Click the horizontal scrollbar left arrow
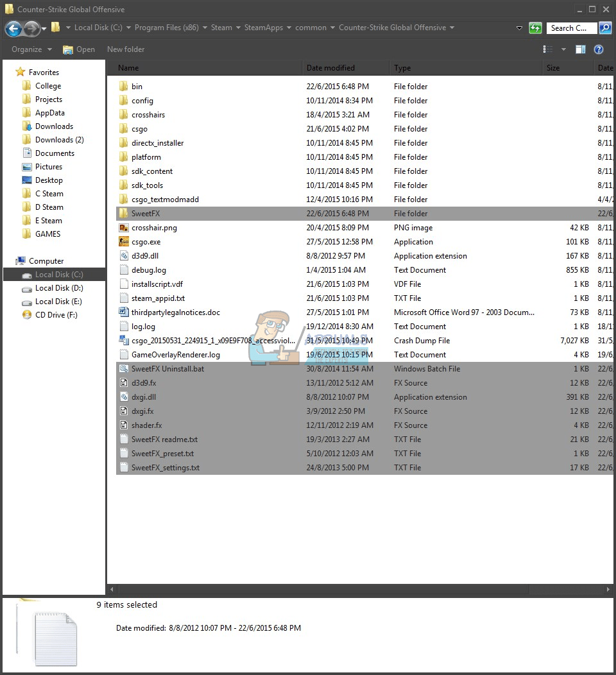 [112, 589]
